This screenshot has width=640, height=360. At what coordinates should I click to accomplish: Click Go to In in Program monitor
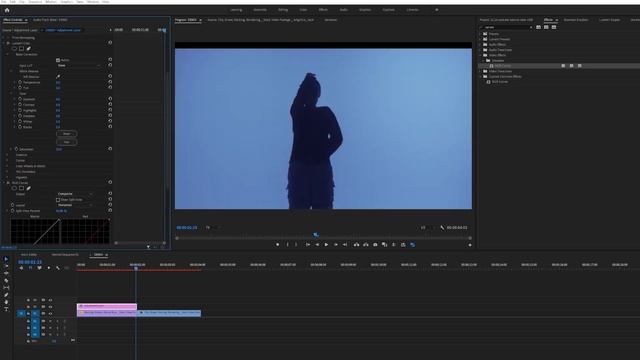308,244
